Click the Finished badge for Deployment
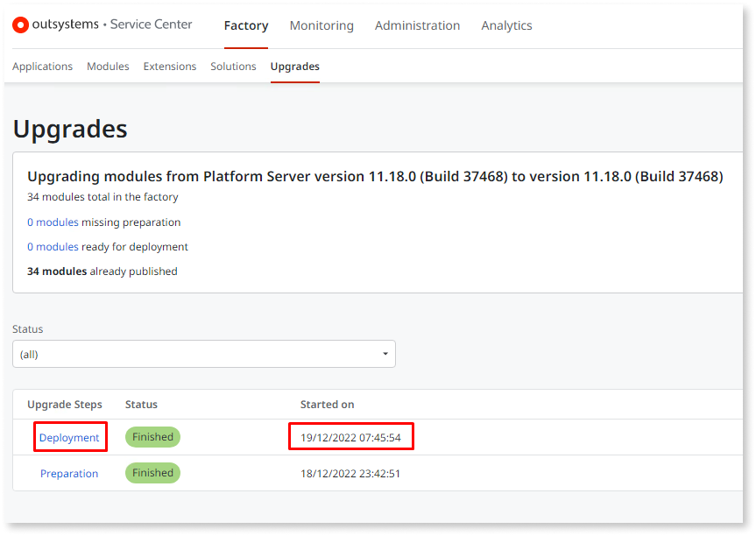756x536 pixels. pyautogui.click(x=152, y=436)
